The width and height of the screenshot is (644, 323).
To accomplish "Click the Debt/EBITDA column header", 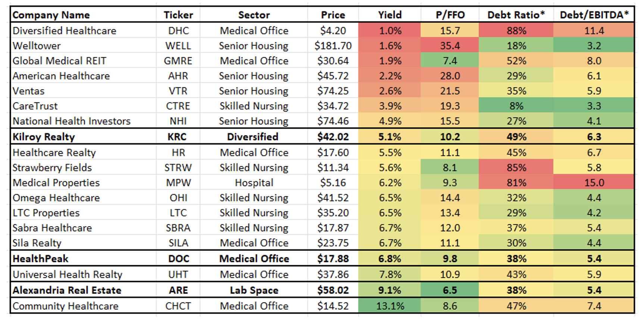I will coord(594,15).
